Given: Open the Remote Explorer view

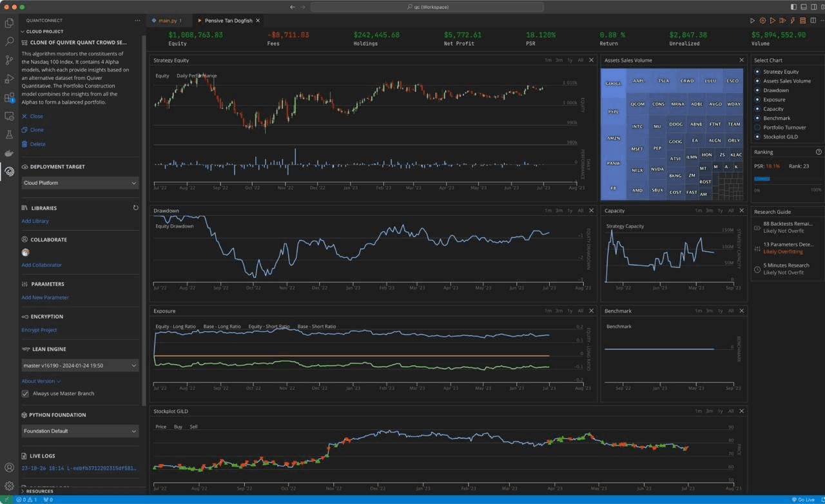Looking at the screenshot, I should [x=9, y=117].
